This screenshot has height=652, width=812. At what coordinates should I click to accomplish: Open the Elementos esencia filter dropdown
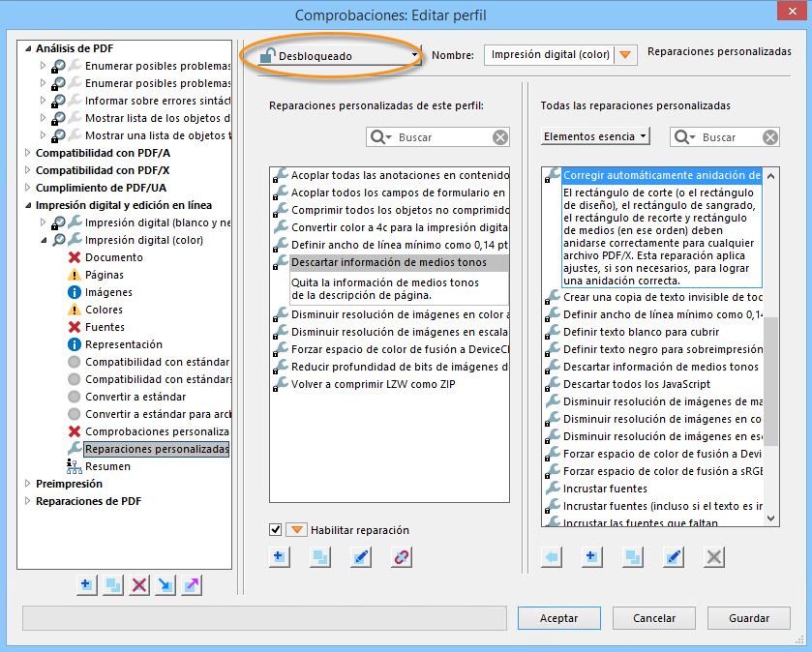[595, 136]
